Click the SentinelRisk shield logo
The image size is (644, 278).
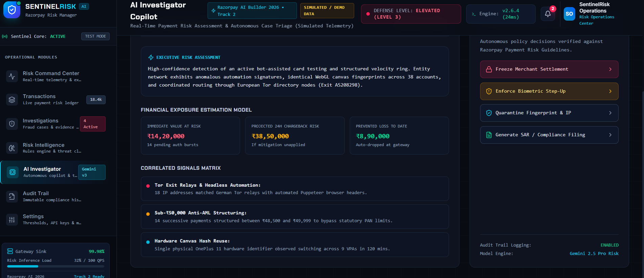(12, 10)
